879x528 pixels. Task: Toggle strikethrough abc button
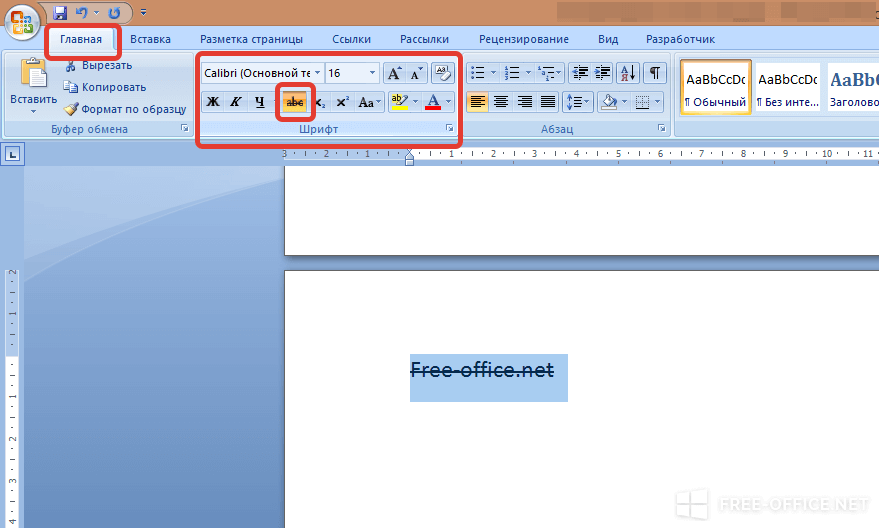click(295, 102)
